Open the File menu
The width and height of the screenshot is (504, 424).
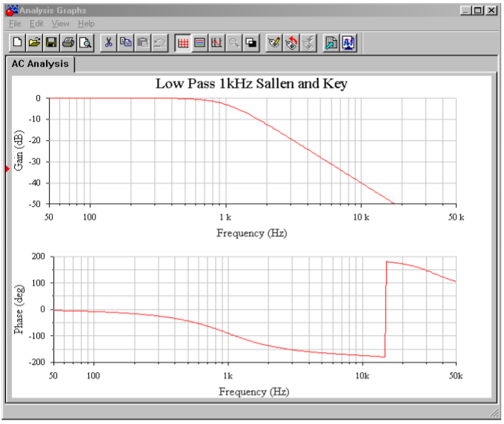coord(15,24)
